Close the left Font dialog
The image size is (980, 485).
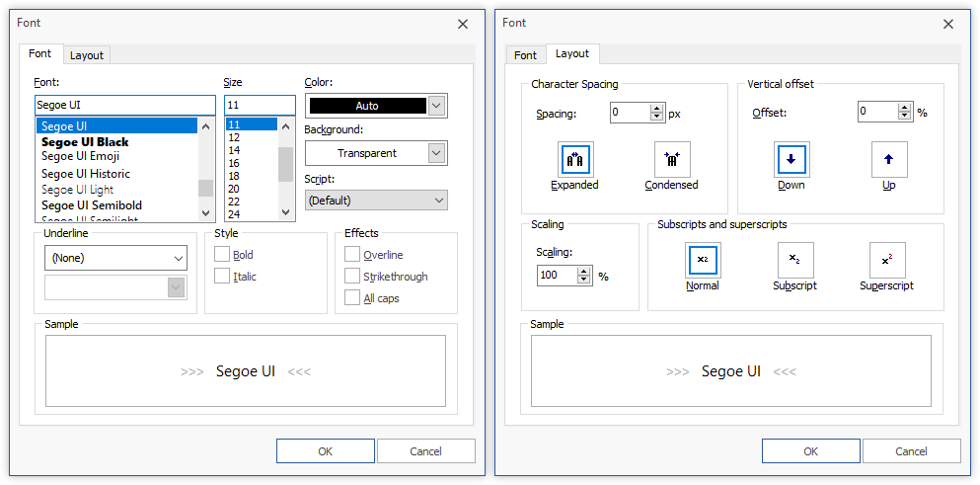click(x=463, y=24)
